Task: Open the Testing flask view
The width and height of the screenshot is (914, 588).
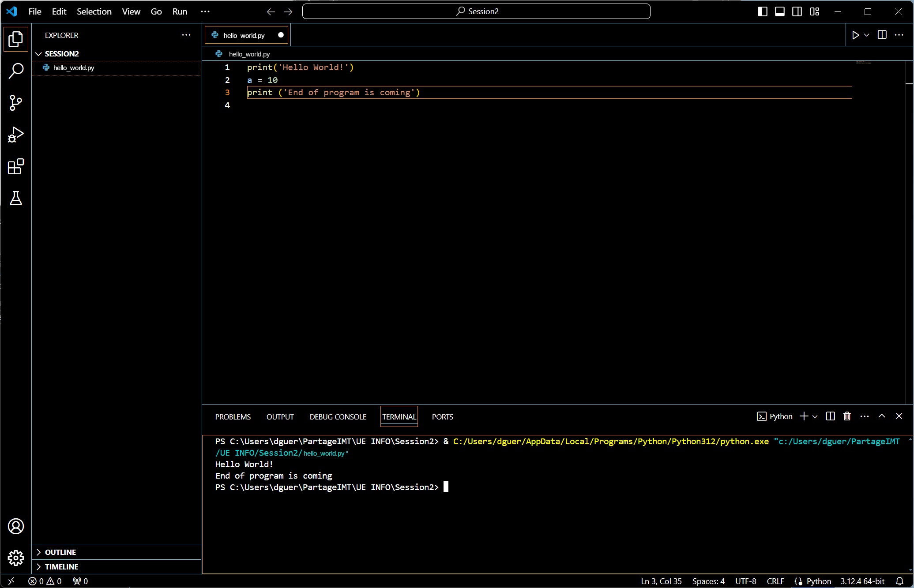Action: pyautogui.click(x=16, y=198)
